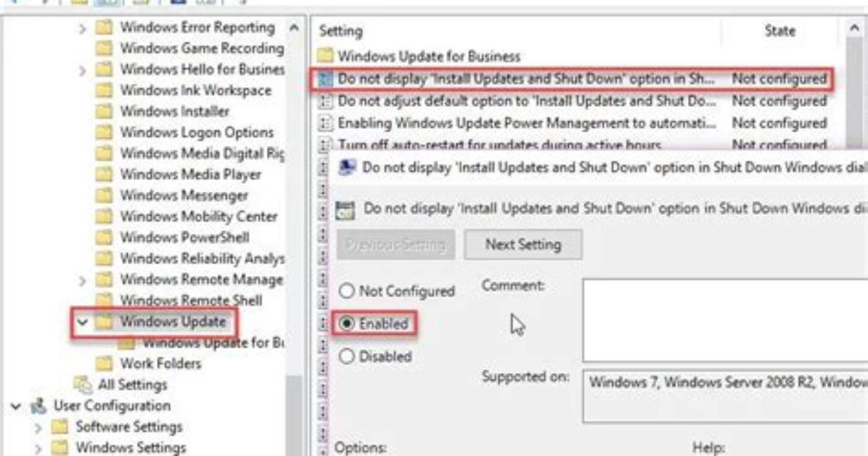Collapse the User Configuration node
This screenshot has height=456, width=868.
(x=15, y=407)
